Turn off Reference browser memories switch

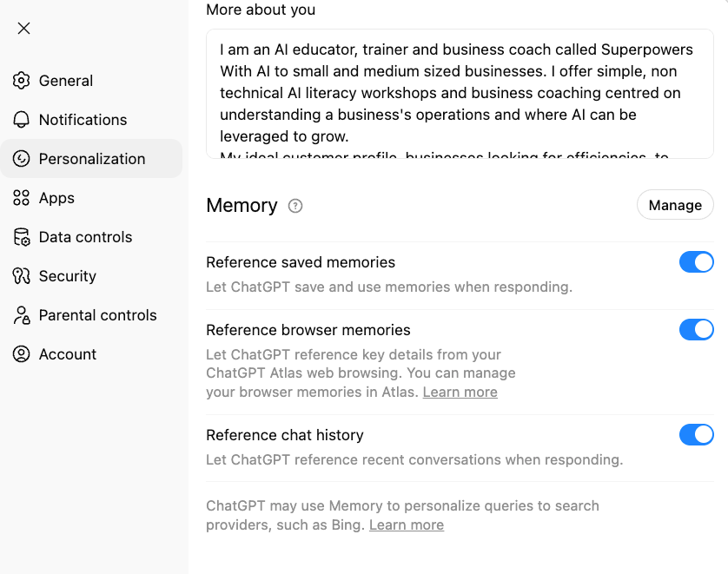pos(696,330)
